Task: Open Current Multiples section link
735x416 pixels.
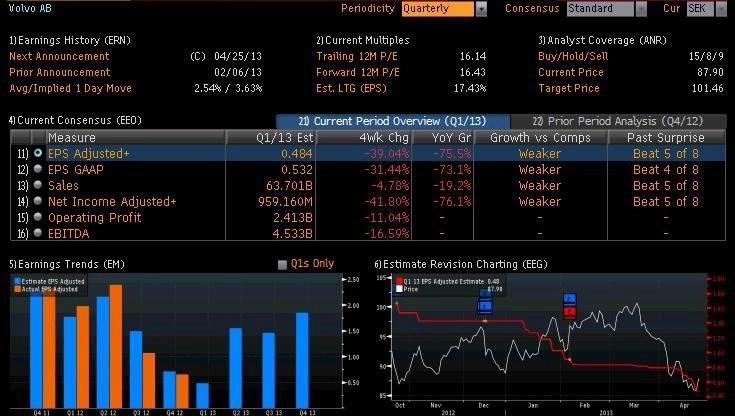Action: coord(363,40)
